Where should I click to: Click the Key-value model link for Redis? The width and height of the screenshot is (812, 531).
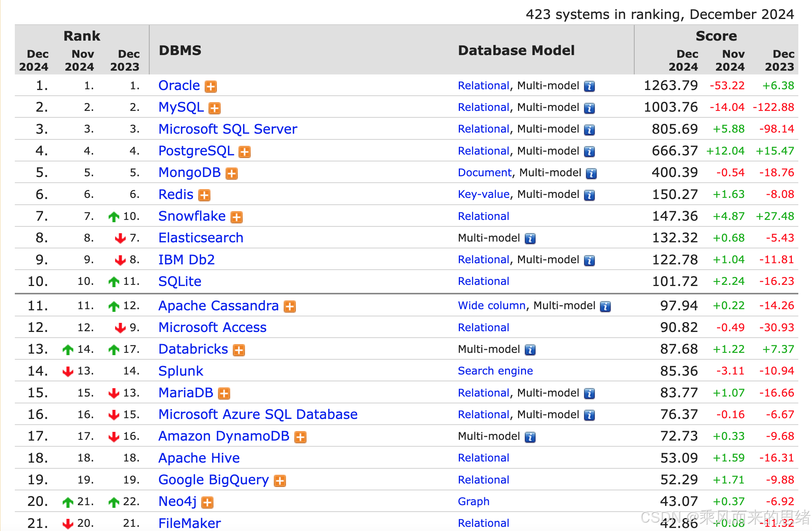[x=484, y=194]
